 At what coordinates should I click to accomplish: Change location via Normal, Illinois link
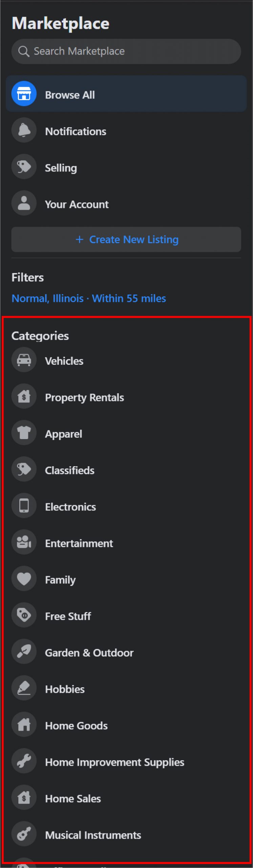click(48, 298)
